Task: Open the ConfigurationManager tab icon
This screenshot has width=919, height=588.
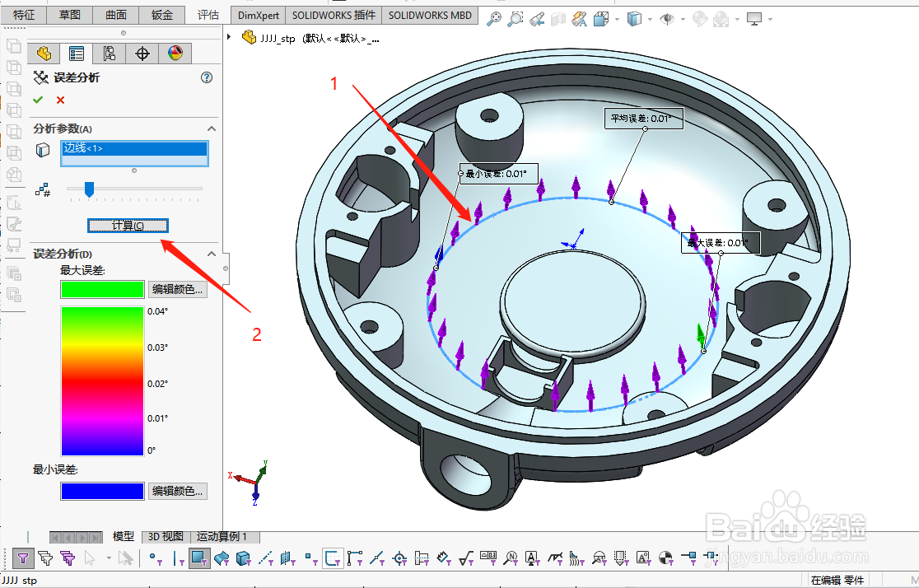Action: coord(109,54)
